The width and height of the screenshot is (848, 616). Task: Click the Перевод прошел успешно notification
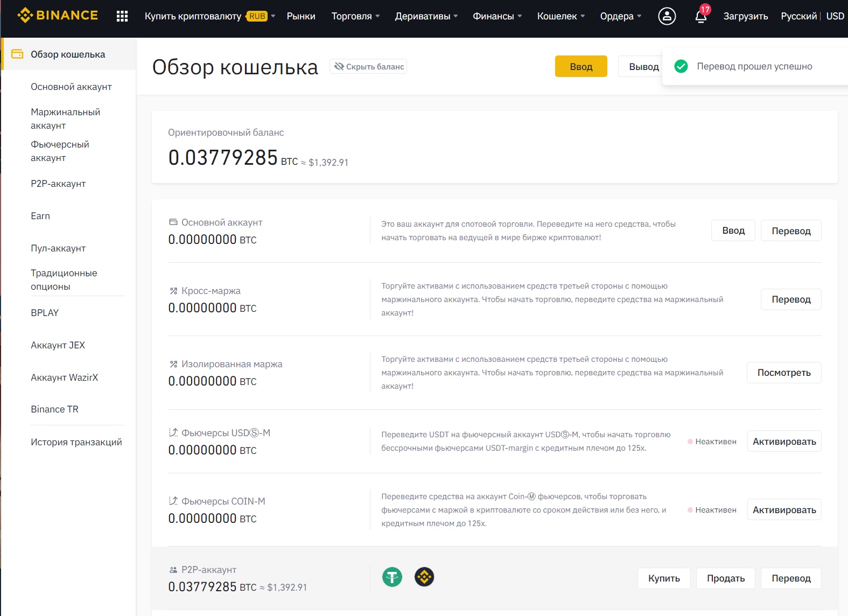pyautogui.click(x=755, y=66)
